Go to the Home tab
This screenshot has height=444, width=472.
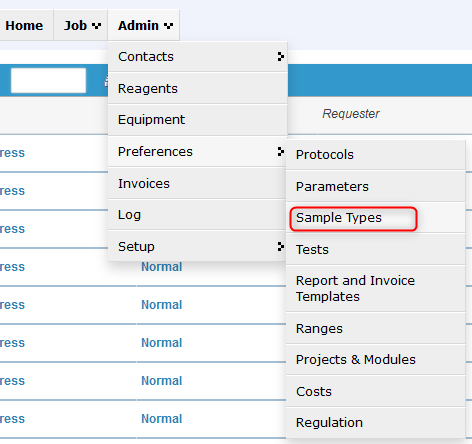[x=24, y=25]
